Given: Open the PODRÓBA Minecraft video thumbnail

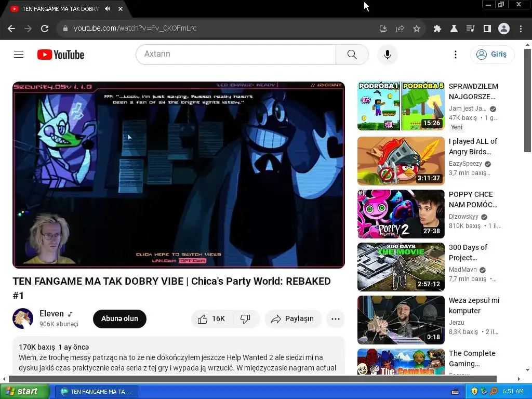Looking at the screenshot, I should pos(401,106).
